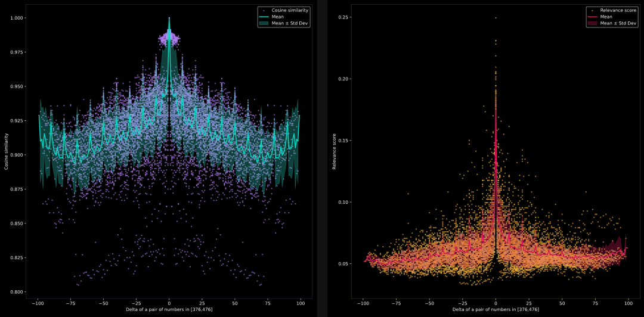Click the -100 x-axis tick of cosine plot
Image resolution: width=644 pixels, height=317 pixels.
[x=38, y=303]
